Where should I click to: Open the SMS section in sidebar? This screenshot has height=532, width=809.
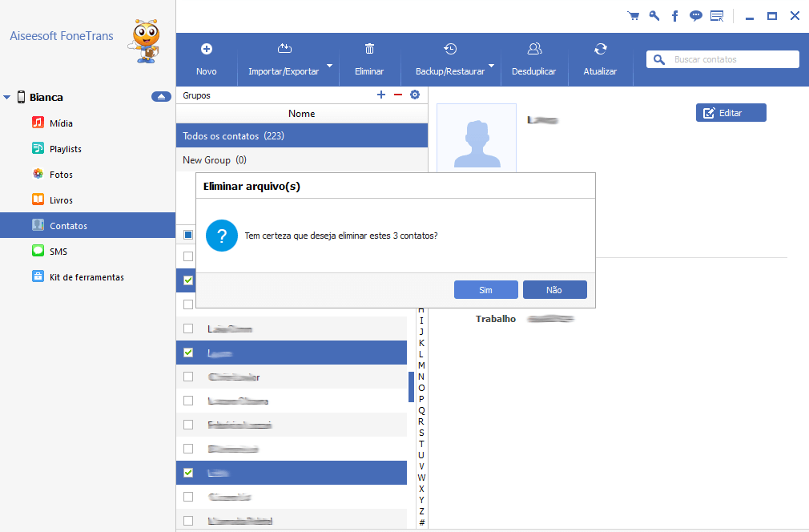tap(58, 252)
